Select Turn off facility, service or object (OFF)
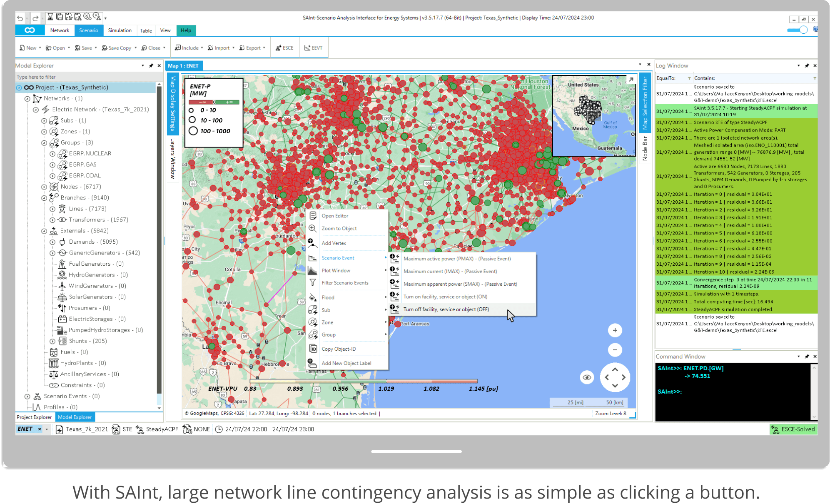 (x=446, y=309)
